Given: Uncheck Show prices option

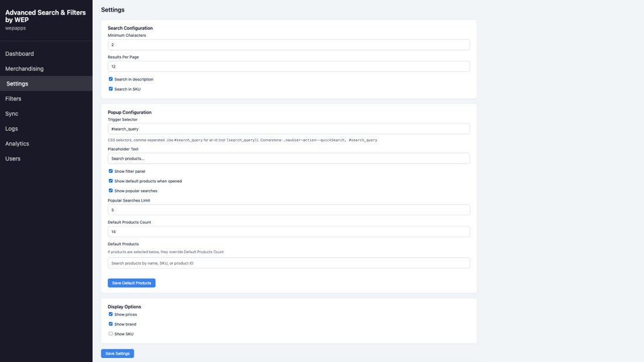Looking at the screenshot, I should pyautogui.click(x=111, y=315).
